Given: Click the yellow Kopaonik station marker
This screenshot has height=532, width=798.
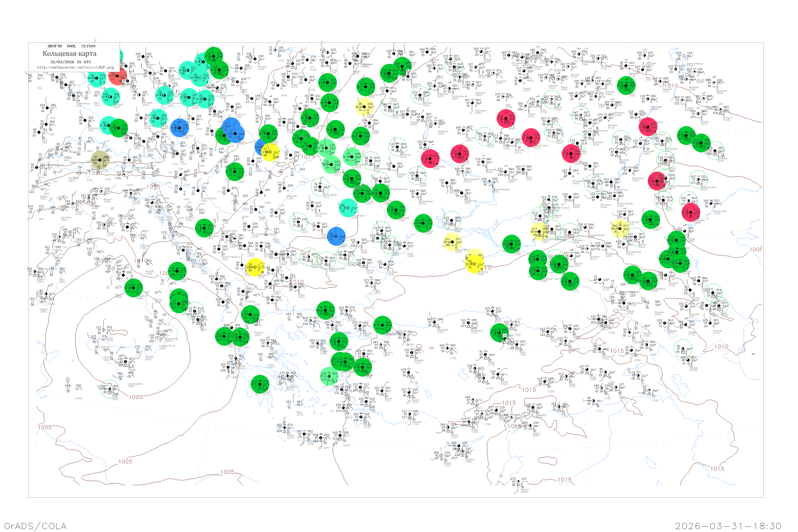Looking at the screenshot, I should [255, 267].
